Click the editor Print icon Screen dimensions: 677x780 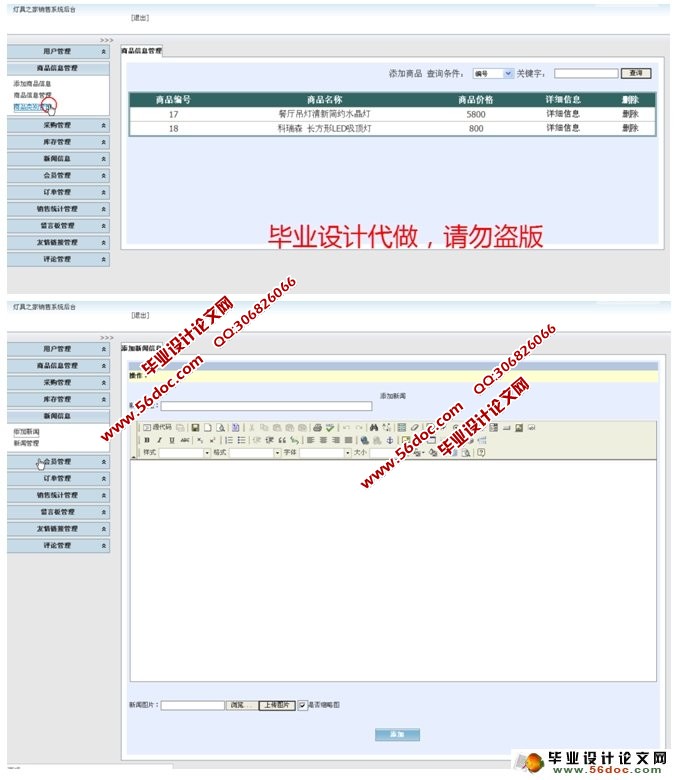(317, 427)
